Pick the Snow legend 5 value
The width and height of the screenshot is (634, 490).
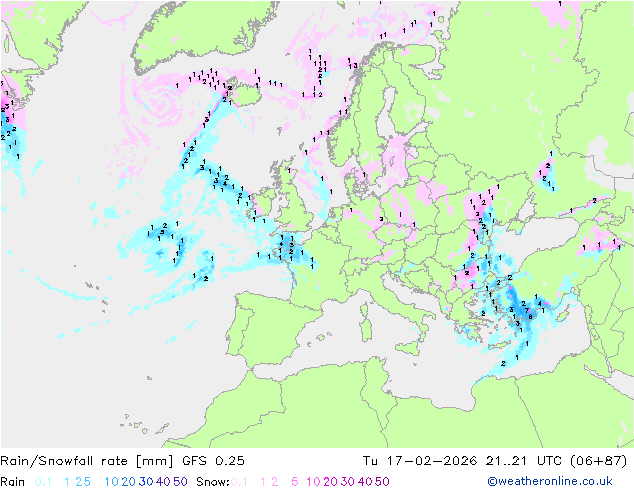[x=294, y=482]
